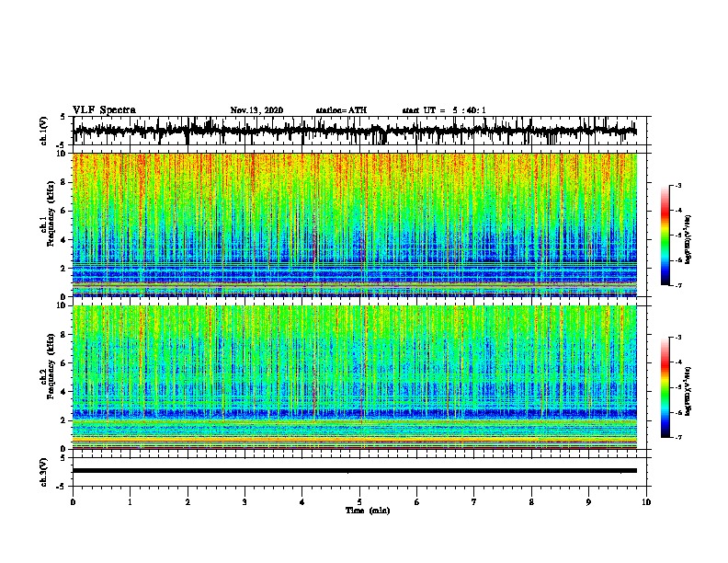The width and height of the screenshot is (728, 563).
Task: Click time axis tick label "9"
Action: coord(588,502)
